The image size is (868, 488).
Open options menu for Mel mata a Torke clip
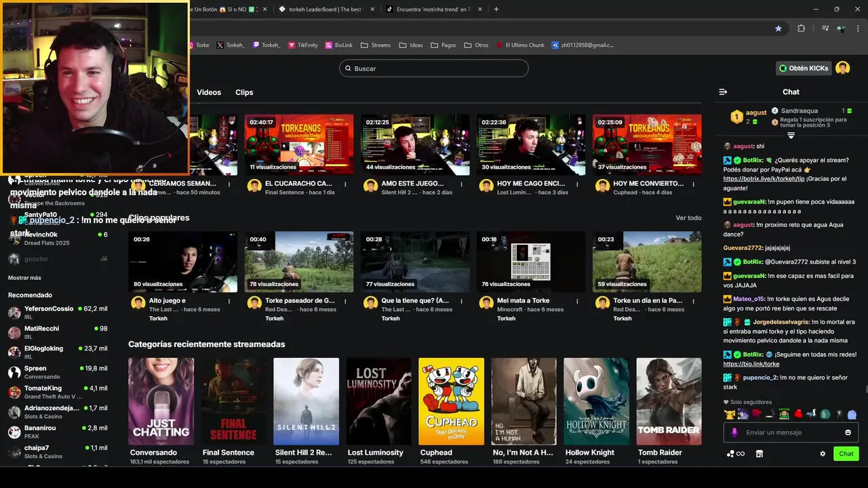pos(577,302)
